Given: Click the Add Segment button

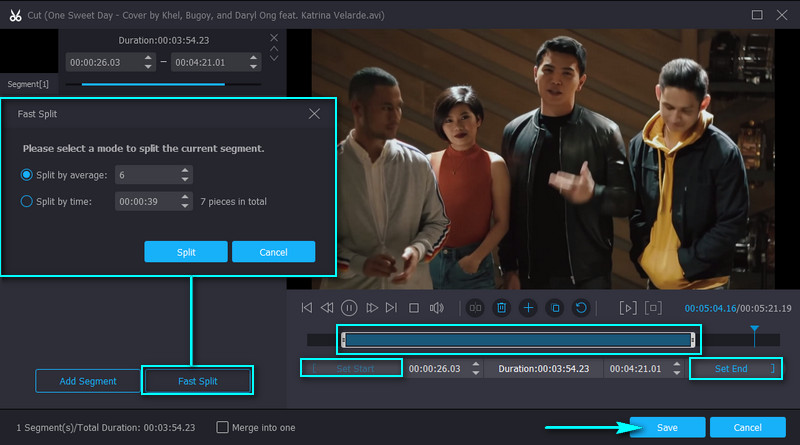Looking at the screenshot, I should tap(87, 381).
